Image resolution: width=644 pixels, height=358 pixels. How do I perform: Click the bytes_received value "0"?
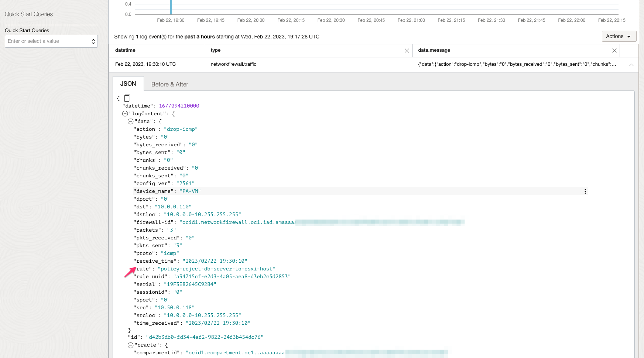(x=193, y=145)
